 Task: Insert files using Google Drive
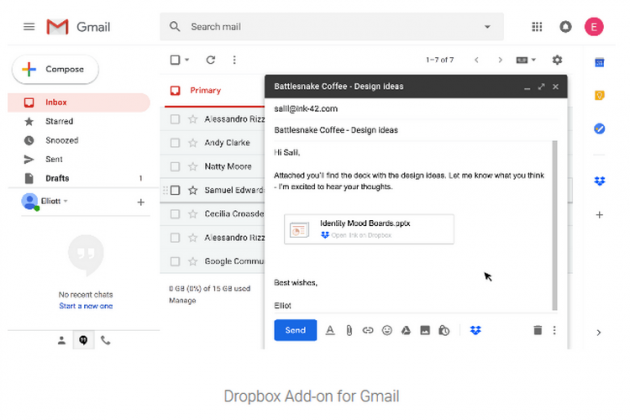tap(406, 330)
